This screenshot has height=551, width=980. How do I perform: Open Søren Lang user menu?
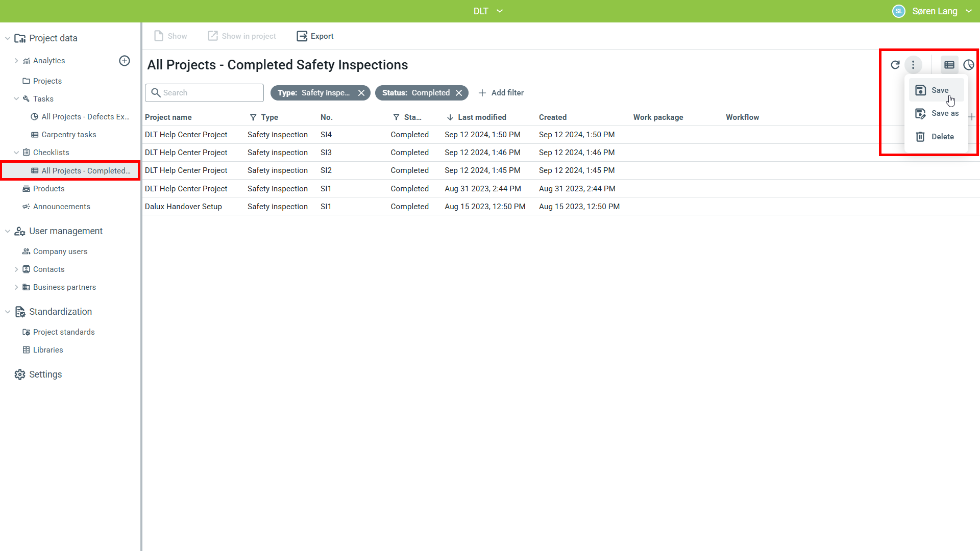tap(934, 11)
